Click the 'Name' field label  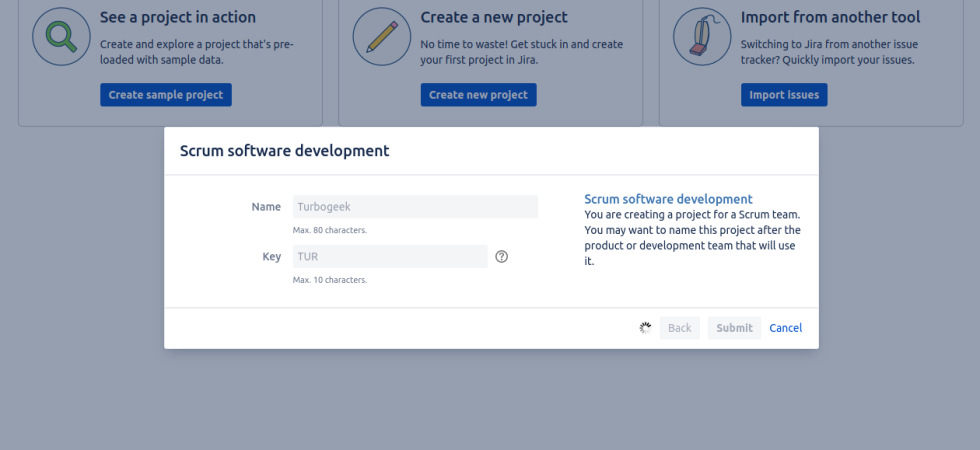[x=266, y=207]
